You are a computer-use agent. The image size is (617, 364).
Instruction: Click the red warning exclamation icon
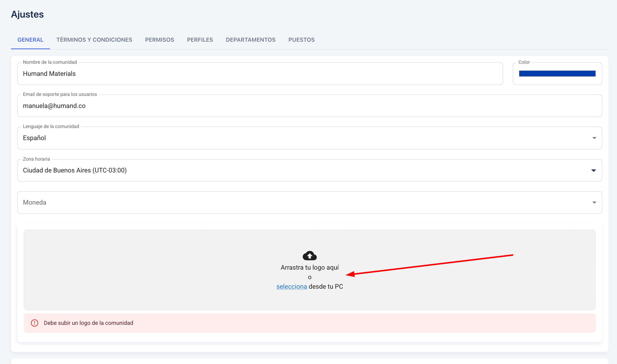tap(34, 323)
